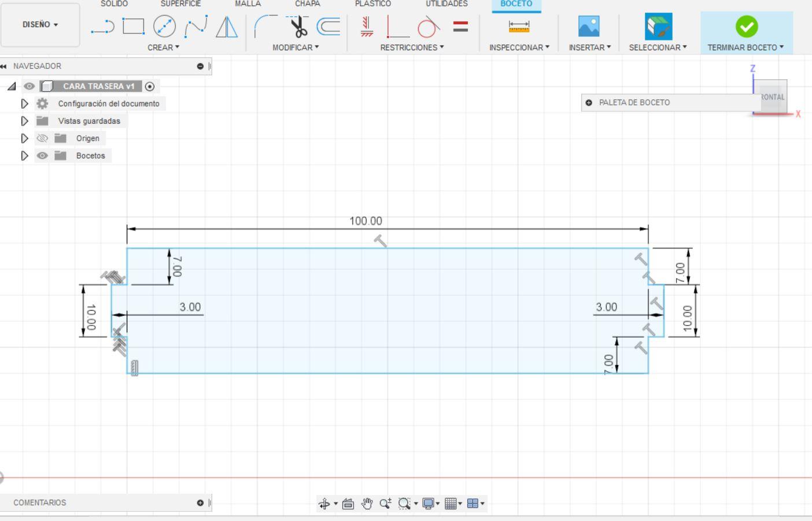The width and height of the screenshot is (812, 521).
Task: Activate the Pan hand tool
Action: [x=367, y=504]
